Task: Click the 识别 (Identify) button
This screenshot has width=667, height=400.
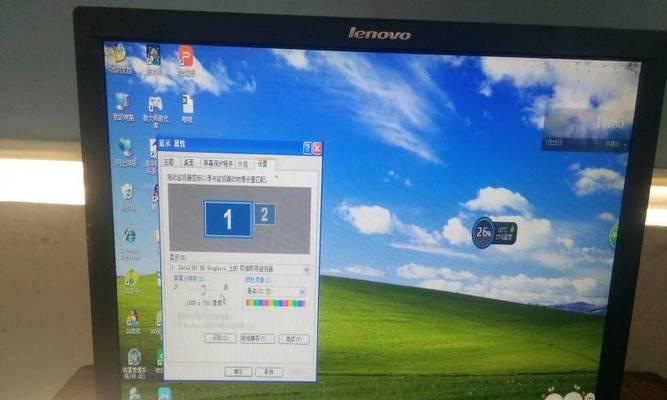Action: click(x=220, y=338)
